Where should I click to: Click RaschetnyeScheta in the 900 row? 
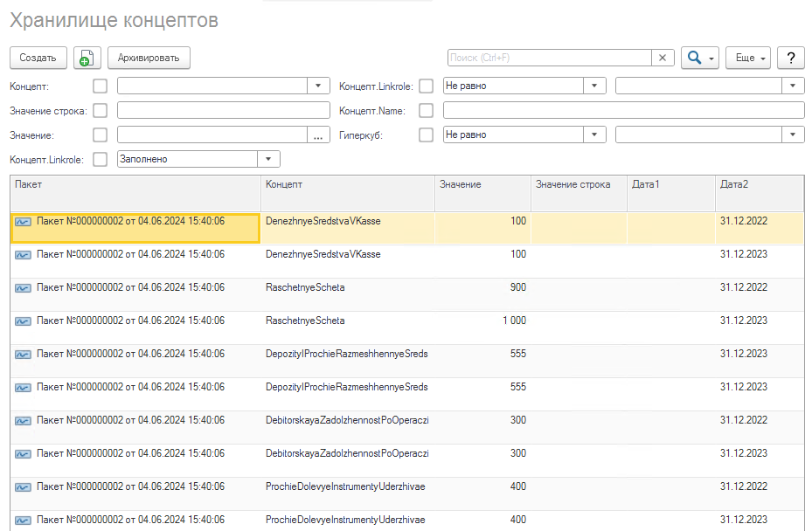pyautogui.click(x=305, y=287)
